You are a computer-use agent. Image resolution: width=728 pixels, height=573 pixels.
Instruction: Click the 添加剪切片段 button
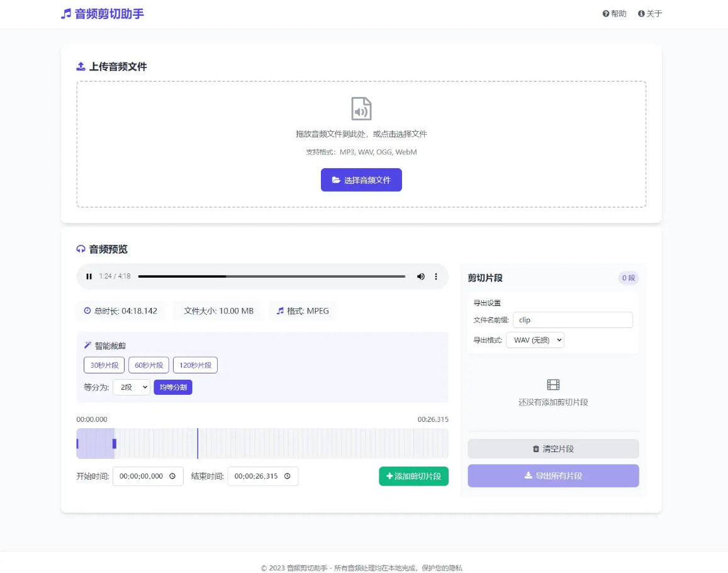[413, 477]
